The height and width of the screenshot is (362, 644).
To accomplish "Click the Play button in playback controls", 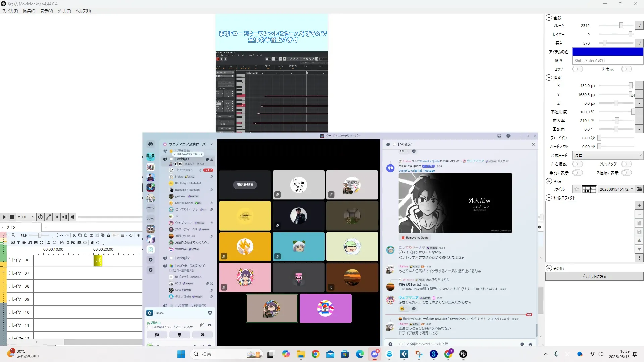I will pos(4,217).
